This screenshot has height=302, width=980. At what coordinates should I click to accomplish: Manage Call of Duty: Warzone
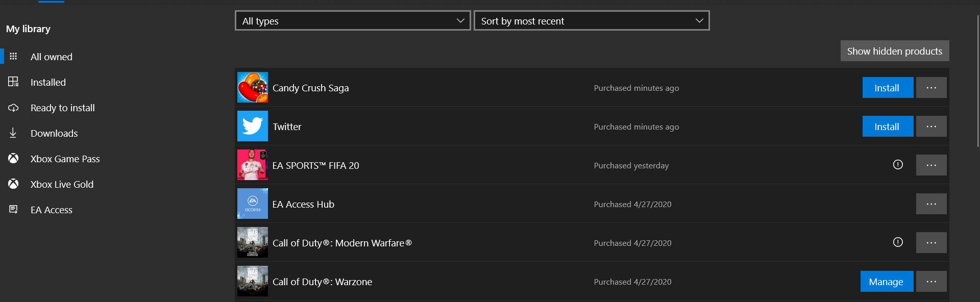pos(887,282)
